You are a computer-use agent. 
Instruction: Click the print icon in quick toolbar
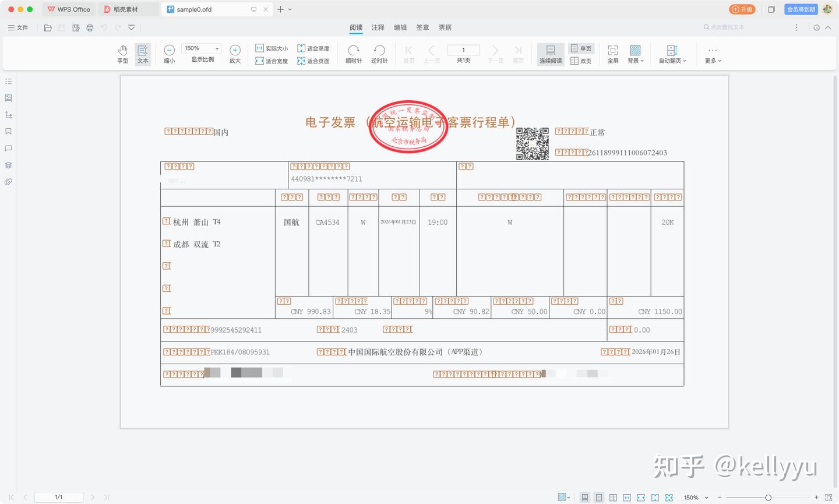click(90, 27)
